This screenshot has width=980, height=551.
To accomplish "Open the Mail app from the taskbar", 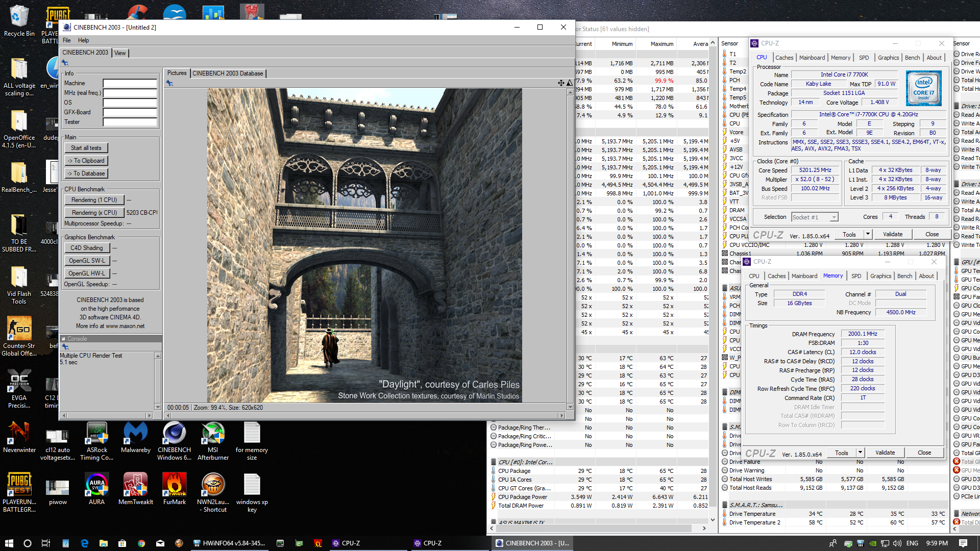I will 160,543.
